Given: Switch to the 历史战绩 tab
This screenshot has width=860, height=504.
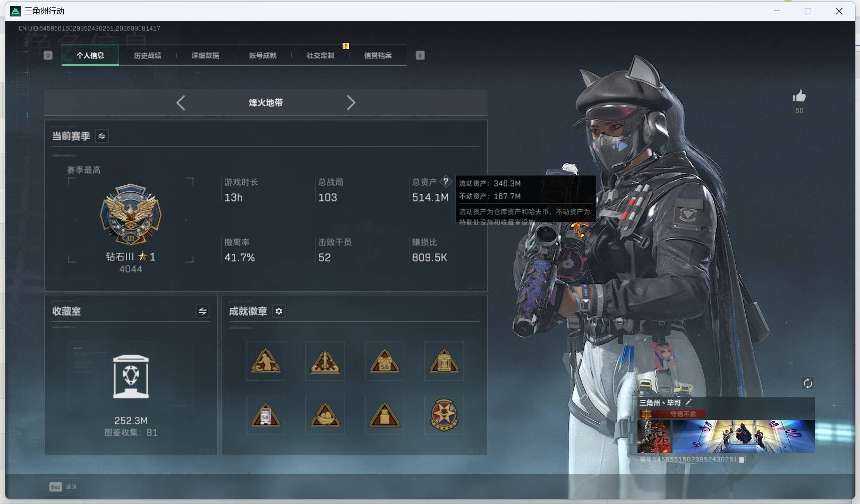Looking at the screenshot, I should click(x=148, y=55).
